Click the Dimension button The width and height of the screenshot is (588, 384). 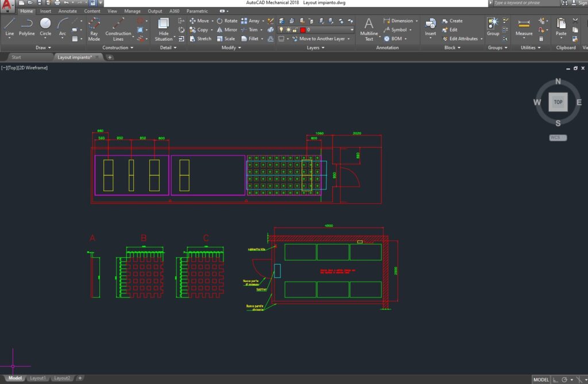pos(398,21)
